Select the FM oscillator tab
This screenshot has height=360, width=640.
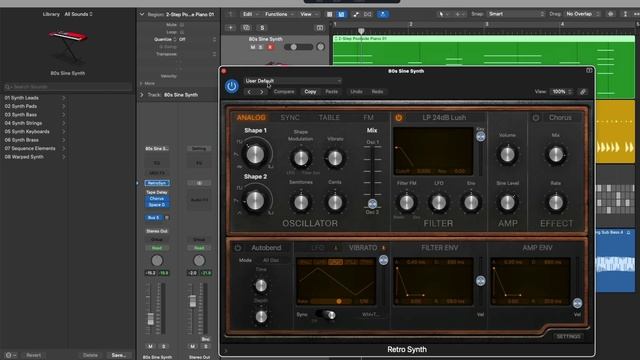click(368, 118)
